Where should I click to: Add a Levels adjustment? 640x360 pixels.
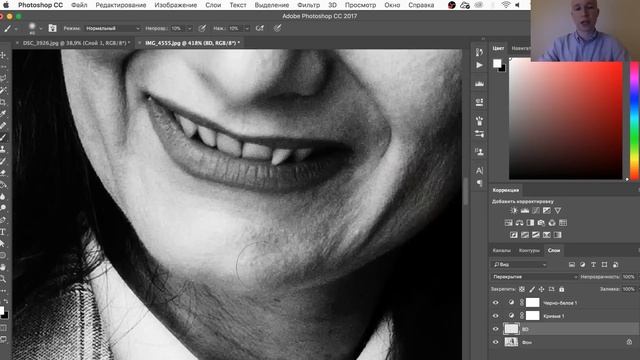(525, 211)
